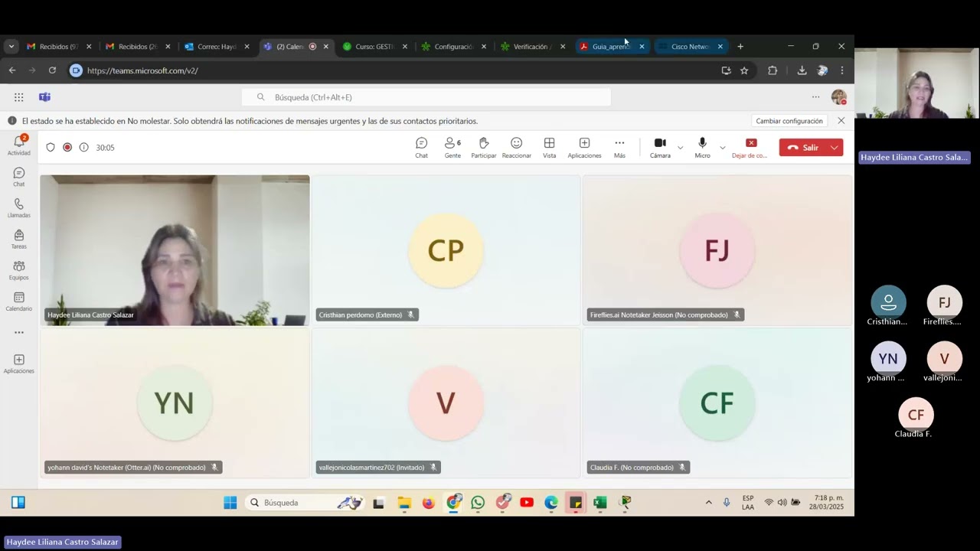This screenshot has width=980, height=551.
Task: Click the Teams Búsqueda search box
Action: tap(426, 97)
